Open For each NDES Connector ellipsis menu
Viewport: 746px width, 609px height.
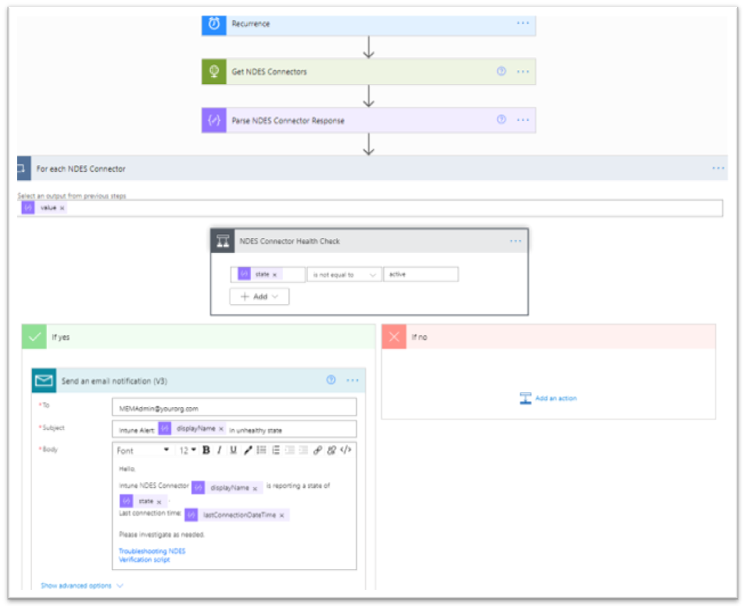tap(718, 168)
